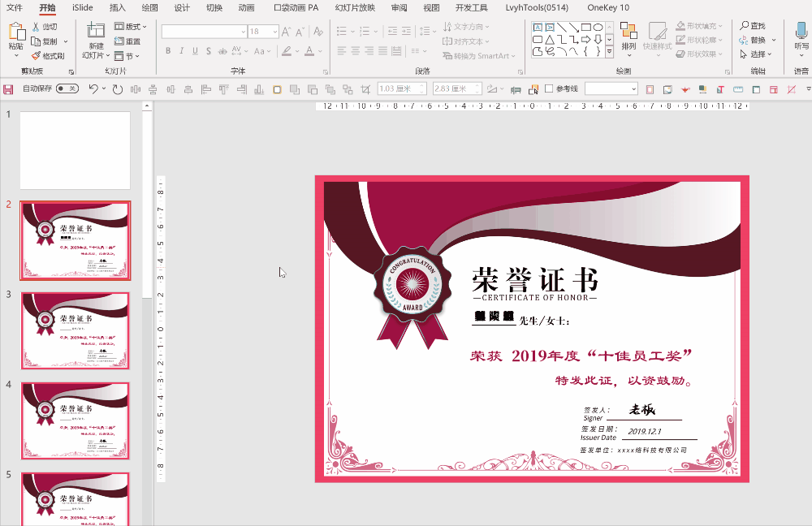Open the Copy (复制) dropdown arrow
The height and width of the screenshot is (526, 812).
pos(66,41)
